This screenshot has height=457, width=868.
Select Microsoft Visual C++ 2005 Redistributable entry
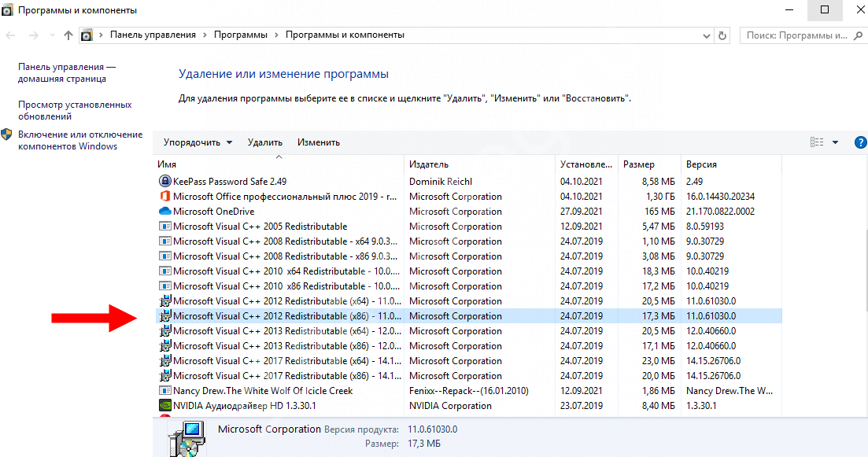tap(260, 226)
